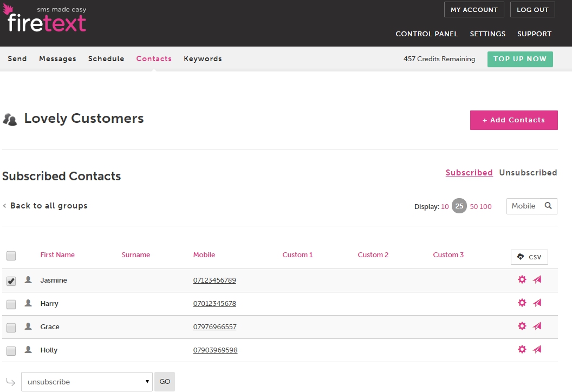Open Holly's number 07903969598
Screen dimensions: 572x392
pos(215,350)
